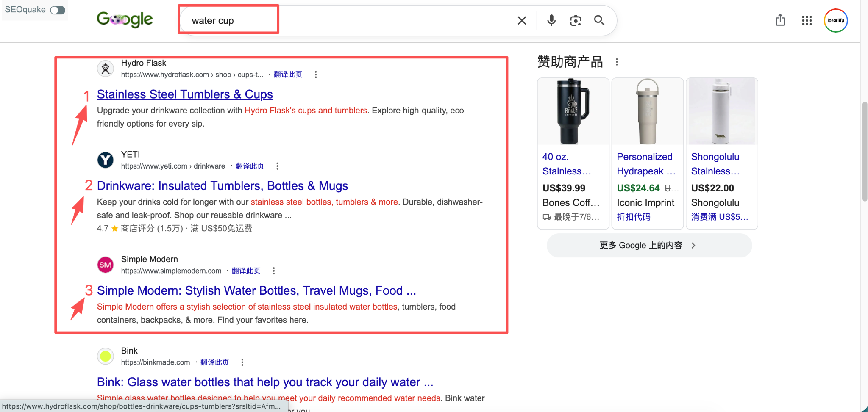
Task: Translate the YETI drinkware page
Action: [x=250, y=166]
